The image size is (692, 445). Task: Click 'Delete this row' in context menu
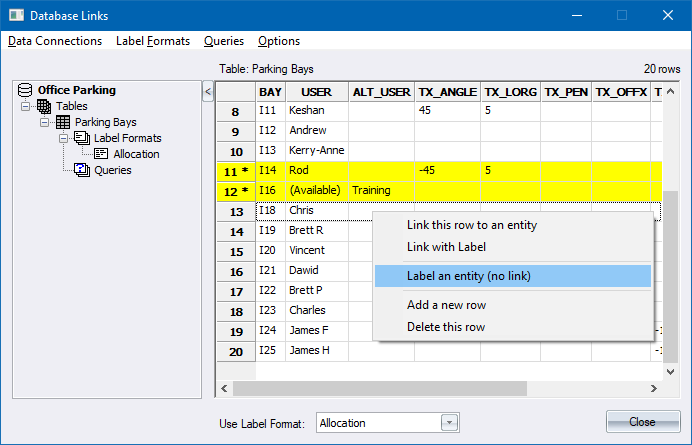446,327
